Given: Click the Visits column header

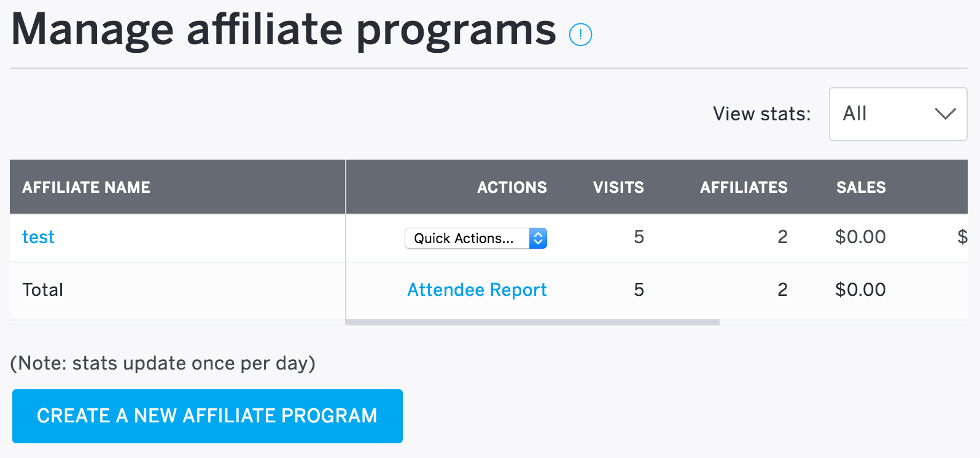Looking at the screenshot, I should point(618,187).
